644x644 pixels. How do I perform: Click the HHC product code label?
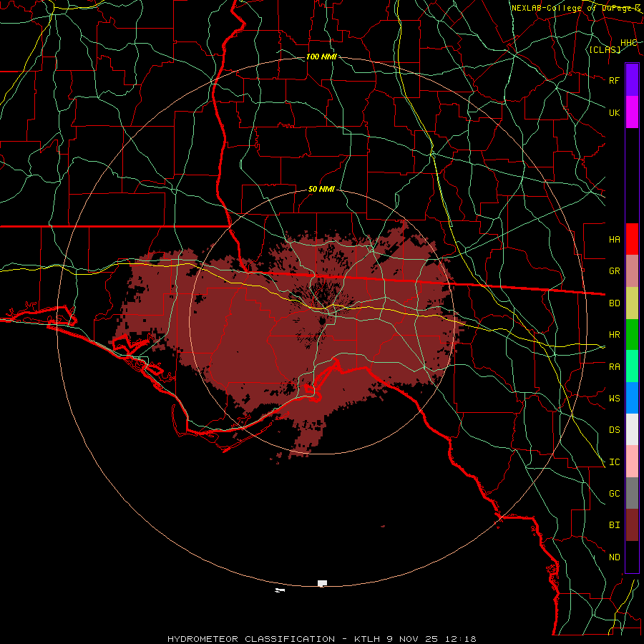[628, 43]
